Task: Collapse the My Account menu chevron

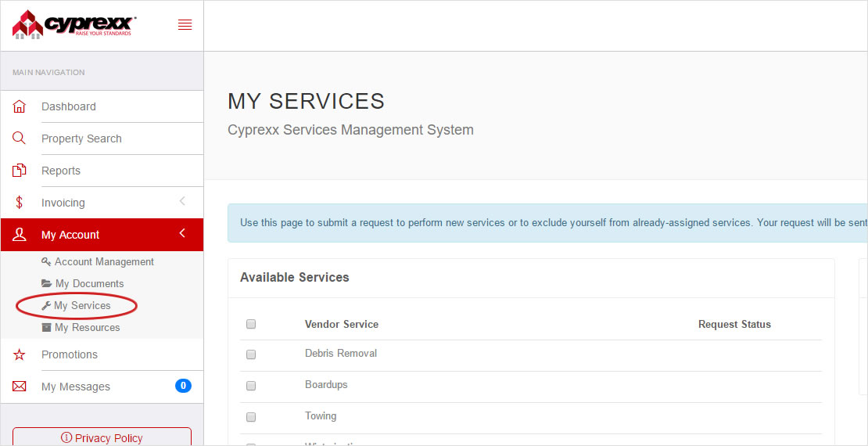Action: click(182, 234)
